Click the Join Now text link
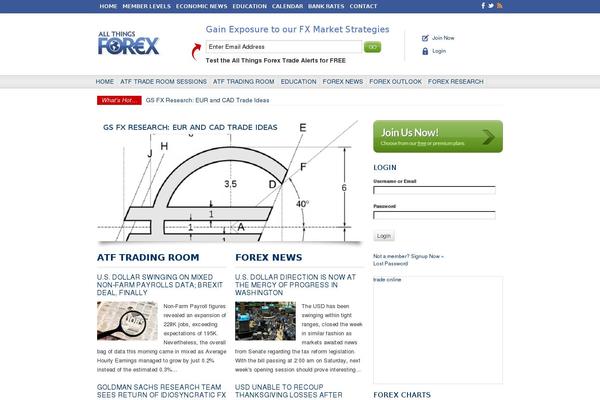600x400 pixels. pos(443,38)
